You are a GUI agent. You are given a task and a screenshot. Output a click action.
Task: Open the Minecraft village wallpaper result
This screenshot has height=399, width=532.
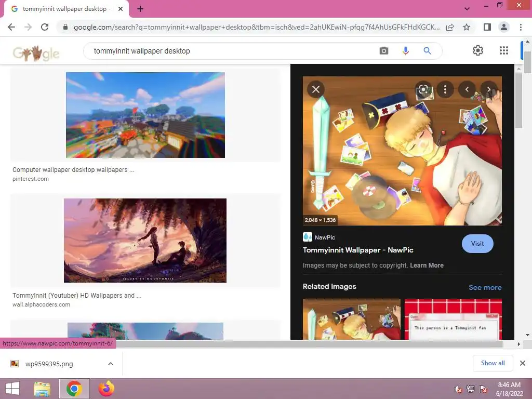145,115
